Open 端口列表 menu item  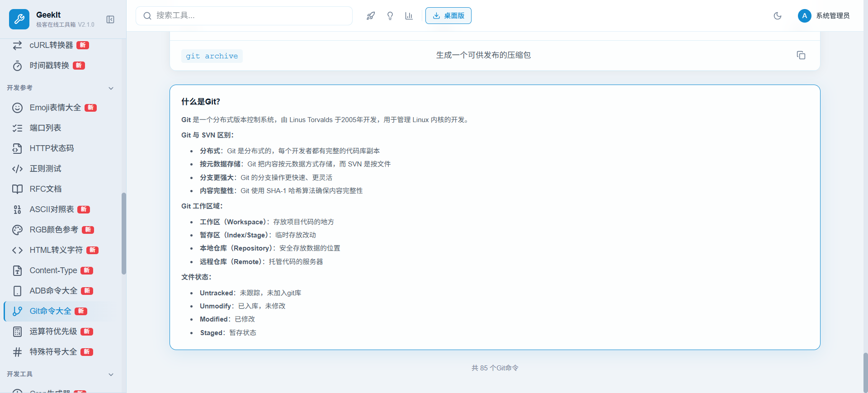(x=60, y=128)
